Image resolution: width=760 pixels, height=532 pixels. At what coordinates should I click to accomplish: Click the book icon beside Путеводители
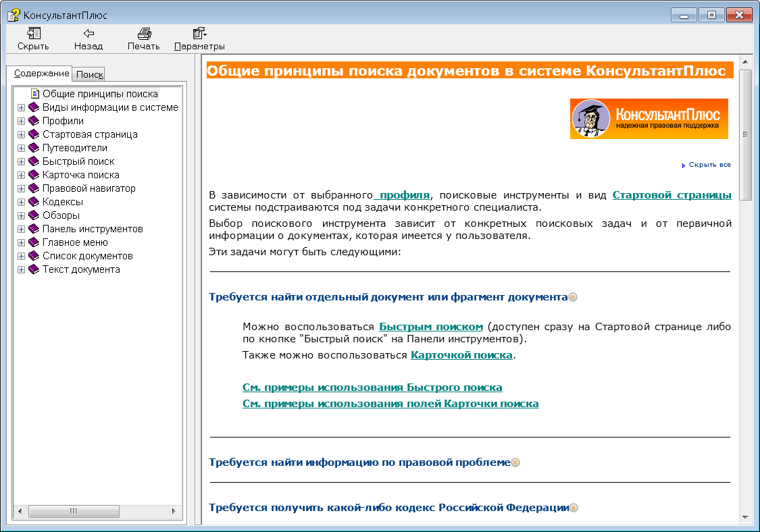point(34,148)
